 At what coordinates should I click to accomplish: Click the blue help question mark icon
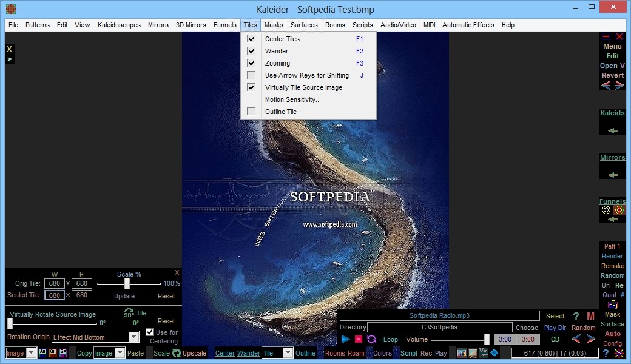click(606, 353)
